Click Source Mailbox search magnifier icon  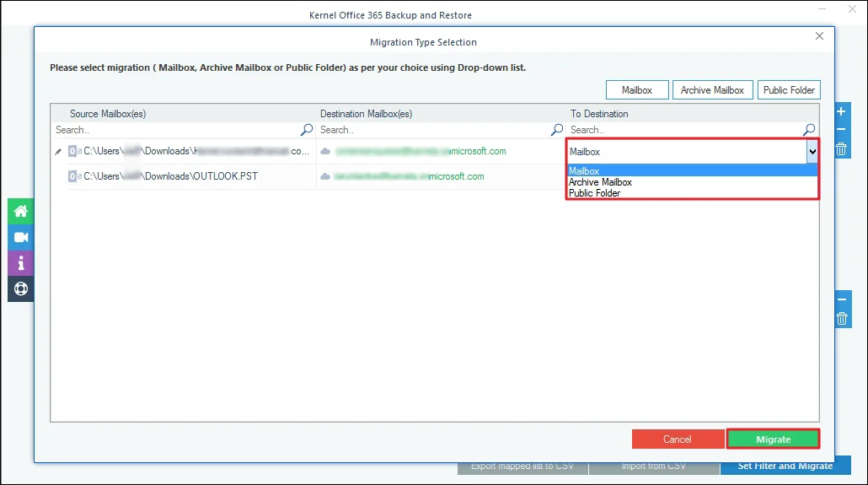click(307, 130)
